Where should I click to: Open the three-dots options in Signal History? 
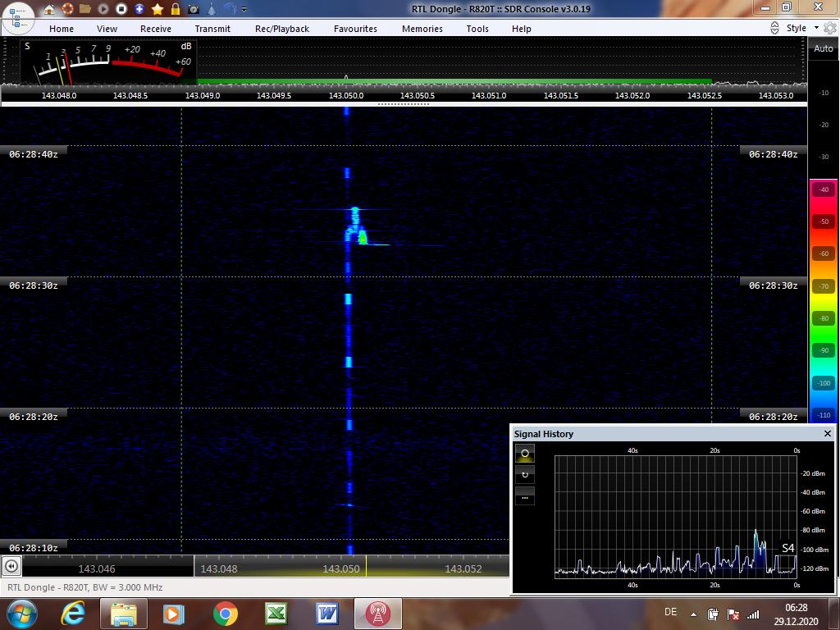click(x=525, y=496)
